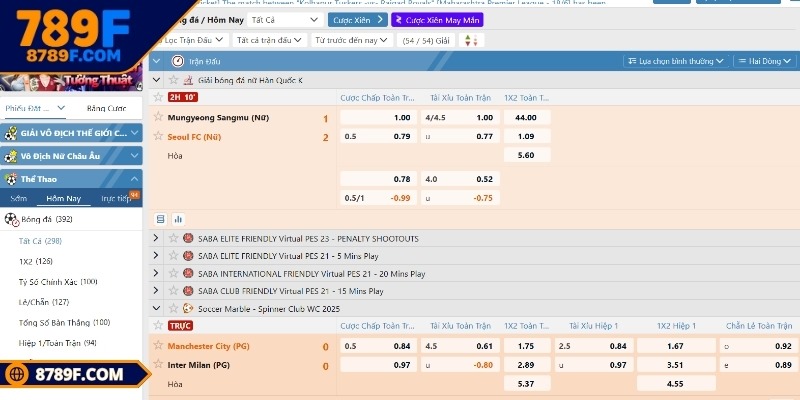800x400 pixels.
Task: Click the Soccer Marble league icon
Action: pos(188,309)
